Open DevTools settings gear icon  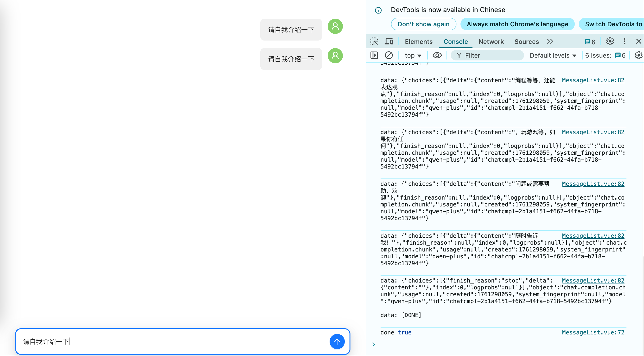(610, 41)
